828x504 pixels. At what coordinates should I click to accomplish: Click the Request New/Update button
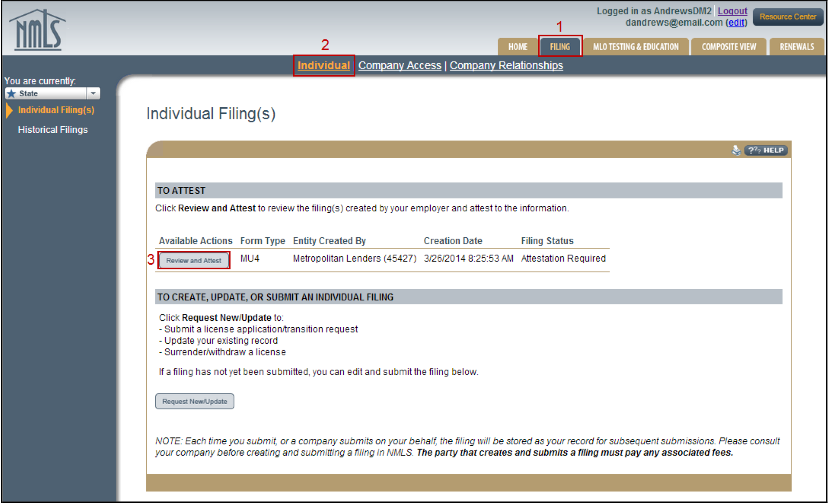click(195, 401)
